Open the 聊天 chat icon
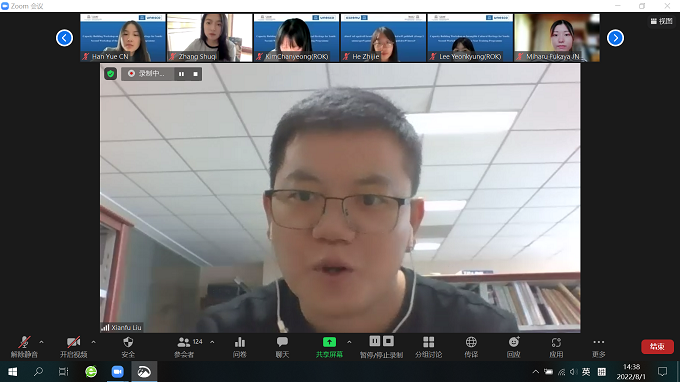This screenshot has height=382, width=680. click(x=282, y=347)
